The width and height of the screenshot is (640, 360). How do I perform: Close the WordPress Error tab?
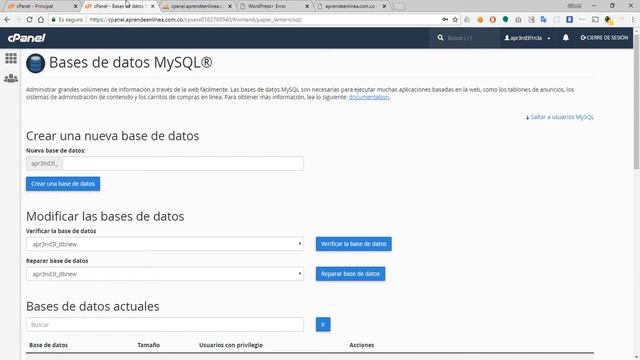pyautogui.click(x=307, y=6)
